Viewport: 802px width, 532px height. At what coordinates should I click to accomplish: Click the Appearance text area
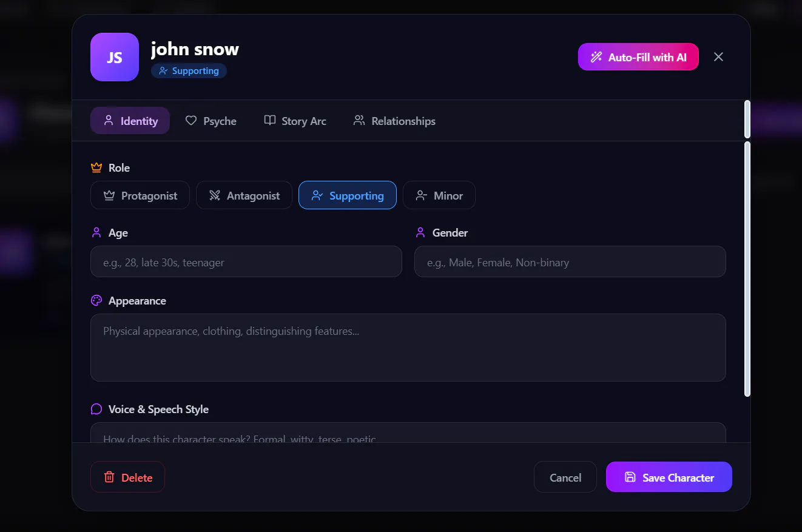tap(408, 348)
